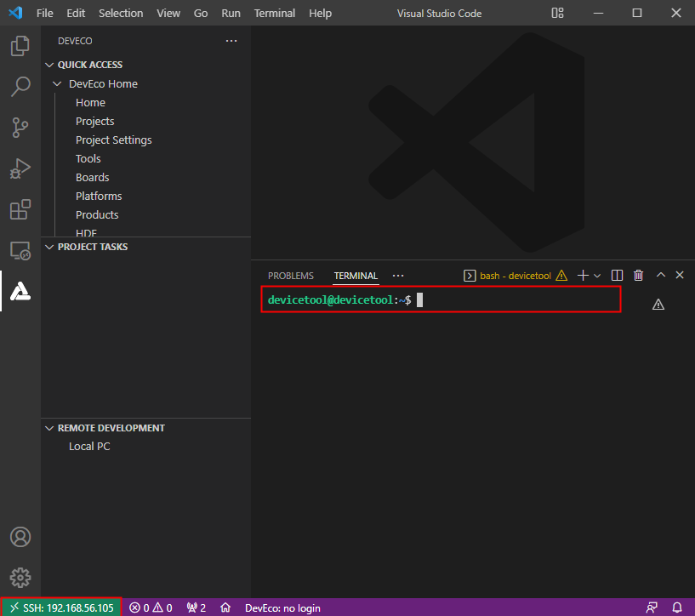This screenshot has height=616, width=695.
Task: Select Home under DevEco Home
Action: 90,103
